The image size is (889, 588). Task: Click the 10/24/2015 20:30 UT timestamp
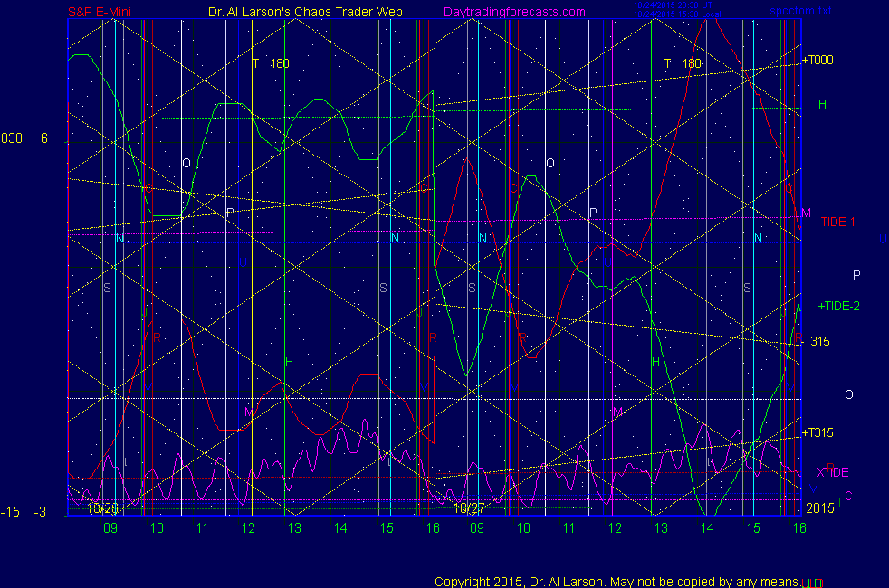673,5
